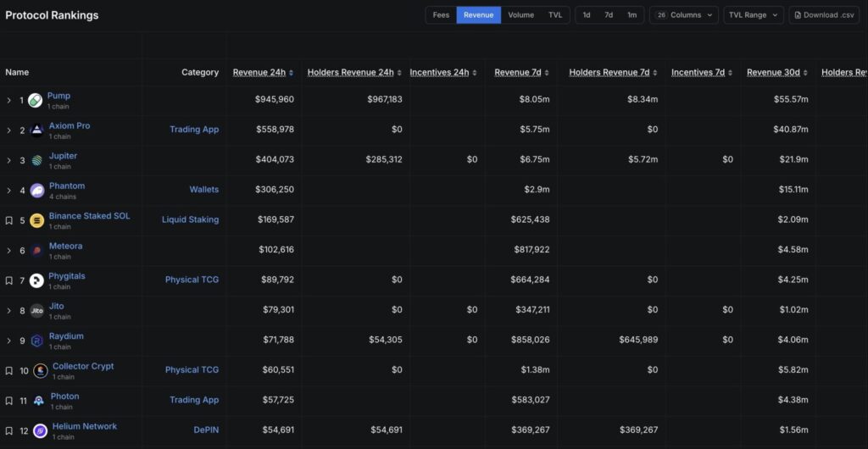Switch to the Fees tab
The width and height of the screenshot is (868, 449).
pyautogui.click(x=441, y=15)
